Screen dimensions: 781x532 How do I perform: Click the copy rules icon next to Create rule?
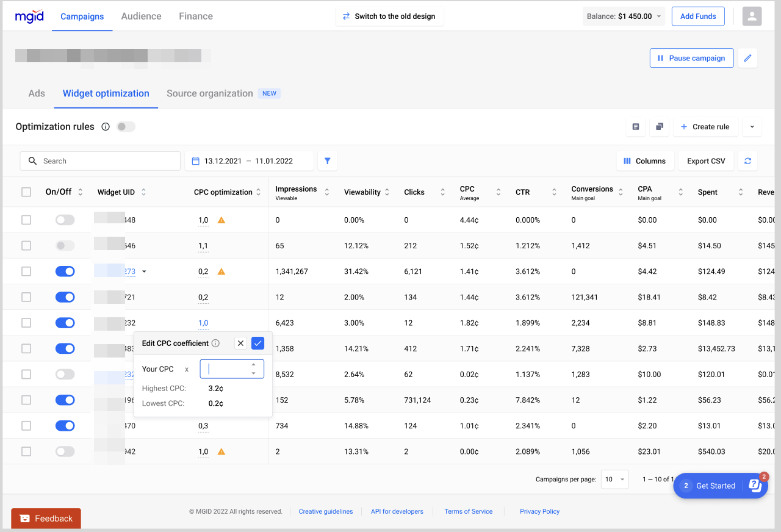659,126
